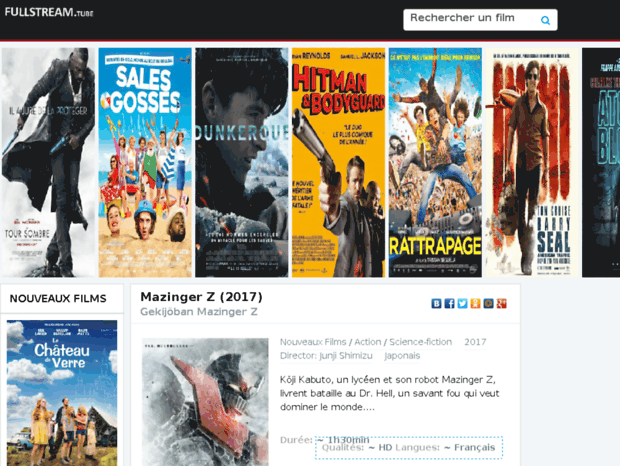620x466 pixels.
Task: Share on Facebook icon
Action: pyautogui.click(x=450, y=303)
